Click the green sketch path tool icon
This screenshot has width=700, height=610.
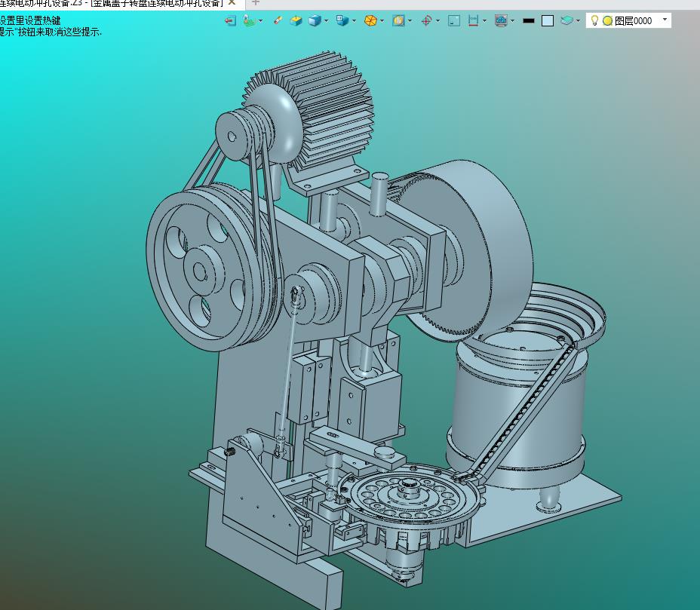[250, 20]
